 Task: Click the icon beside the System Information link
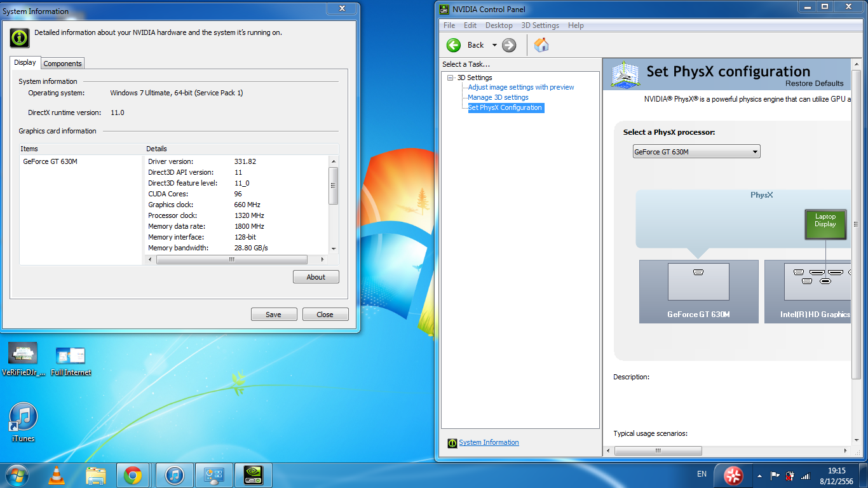[x=452, y=443]
